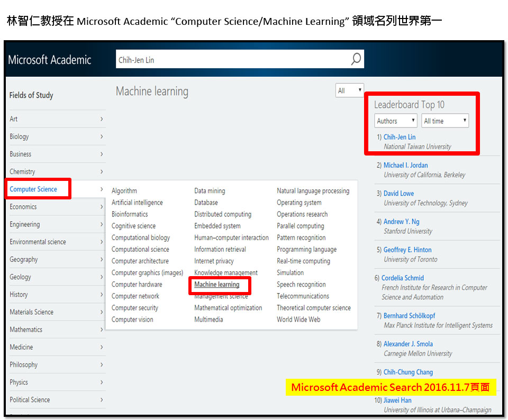Screen dimensions: 508x420
Task: Click the Microsoft Academic logo
Action: point(50,60)
